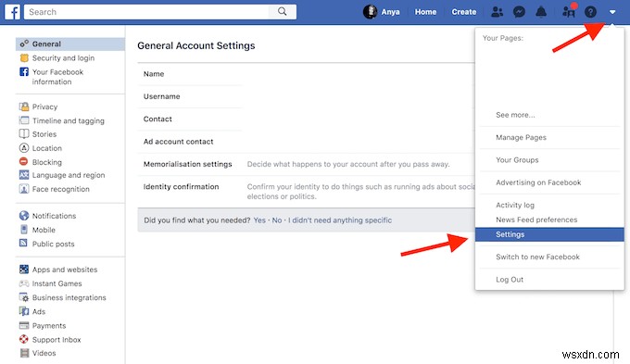Toggle the account dropdown arrow
Image resolution: width=630 pixels, height=364 pixels.
coord(612,12)
